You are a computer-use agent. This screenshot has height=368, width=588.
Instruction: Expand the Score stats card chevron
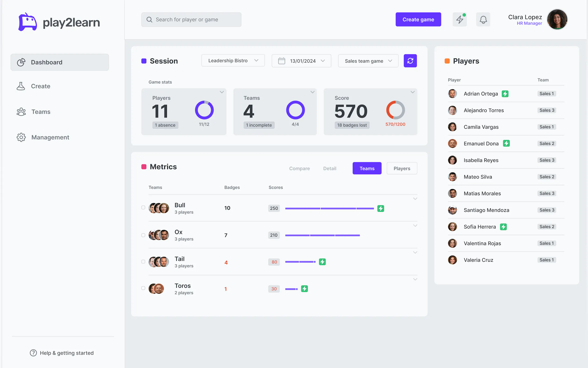(413, 92)
